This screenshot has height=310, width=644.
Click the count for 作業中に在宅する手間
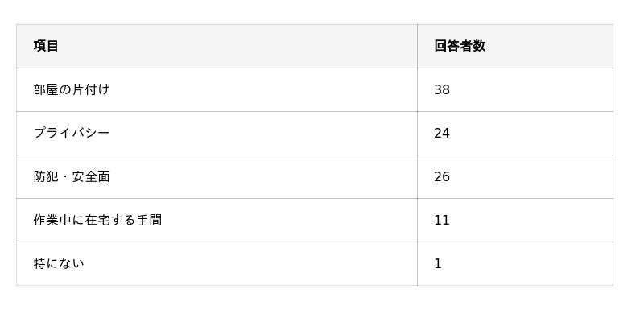point(442,221)
